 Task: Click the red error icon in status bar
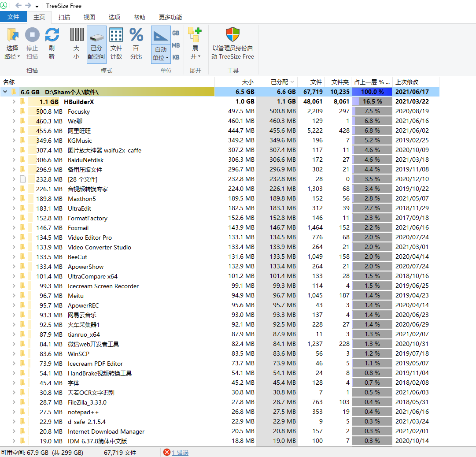pos(166,452)
